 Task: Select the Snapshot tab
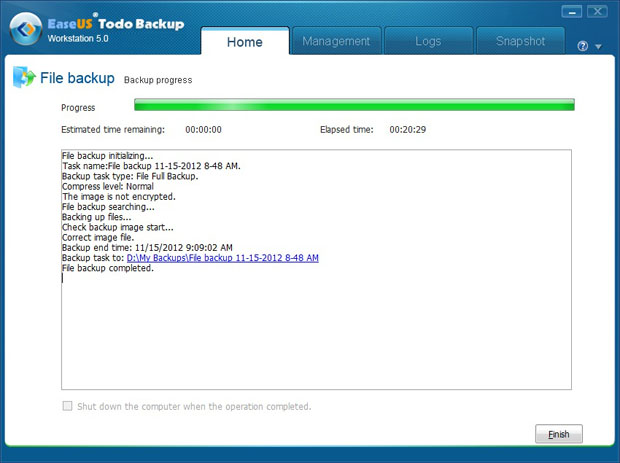point(520,42)
